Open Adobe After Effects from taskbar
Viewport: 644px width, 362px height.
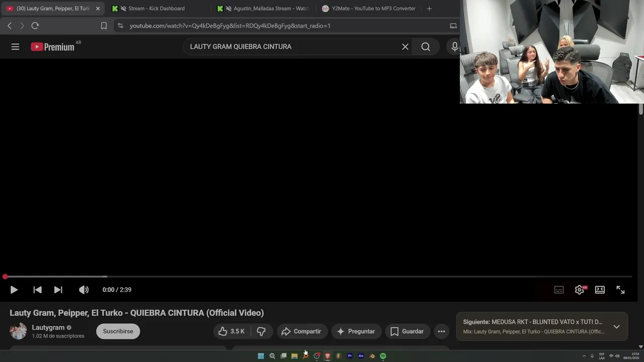361,356
